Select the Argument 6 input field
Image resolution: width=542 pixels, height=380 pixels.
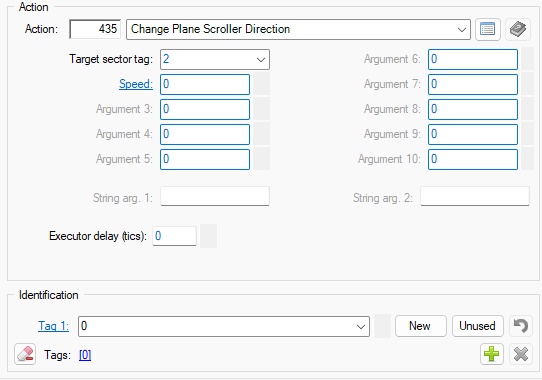click(x=473, y=59)
